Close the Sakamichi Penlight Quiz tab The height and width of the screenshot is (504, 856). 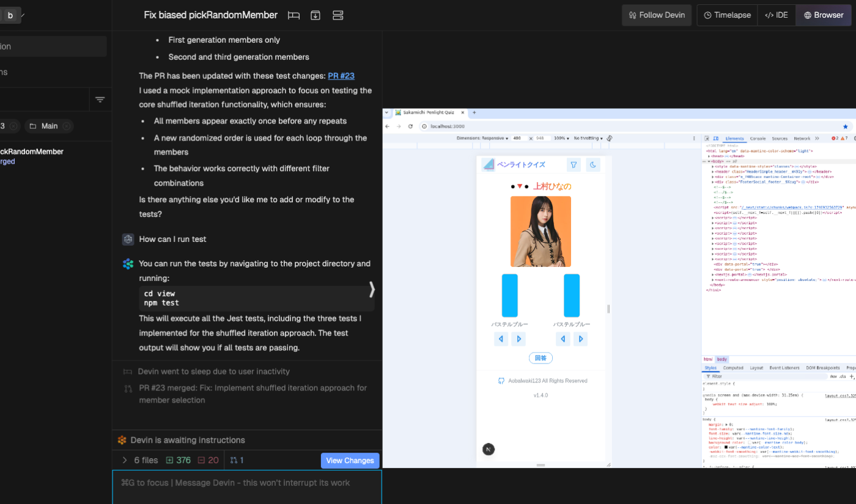462,112
